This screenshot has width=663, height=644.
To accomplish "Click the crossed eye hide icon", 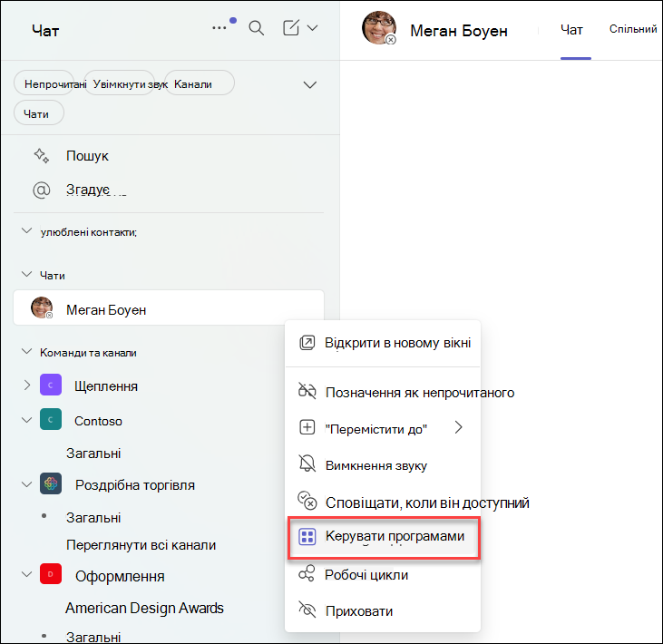I will pos(307,610).
